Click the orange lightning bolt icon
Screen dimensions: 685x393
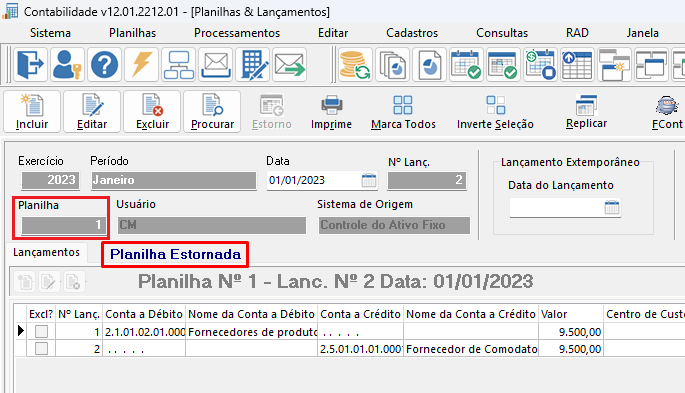click(142, 65)
